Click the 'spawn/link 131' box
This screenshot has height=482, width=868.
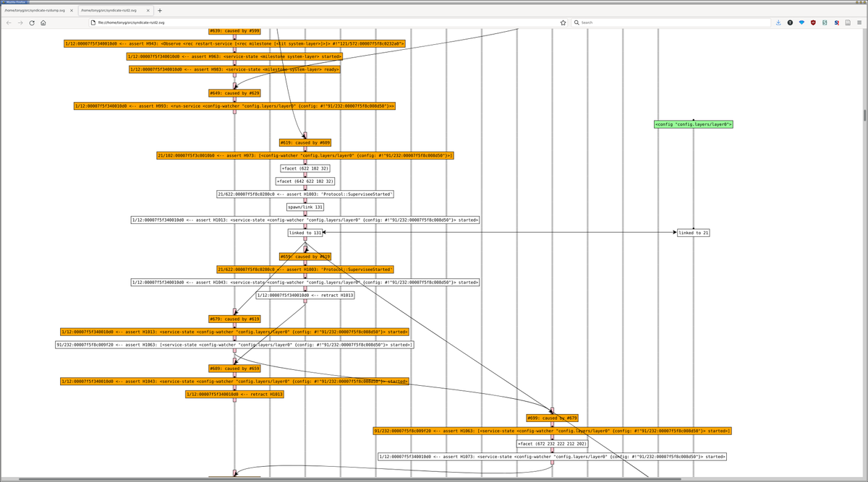pos(305,207)
